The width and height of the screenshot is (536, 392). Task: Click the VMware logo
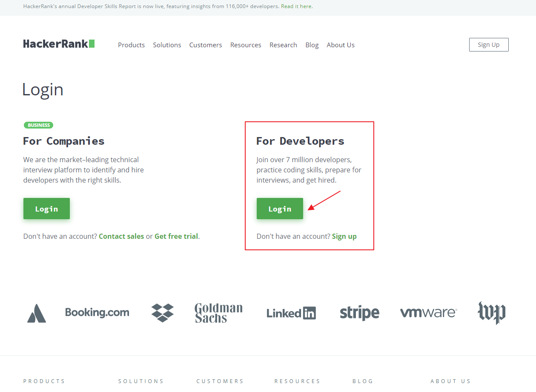[429, 313]
